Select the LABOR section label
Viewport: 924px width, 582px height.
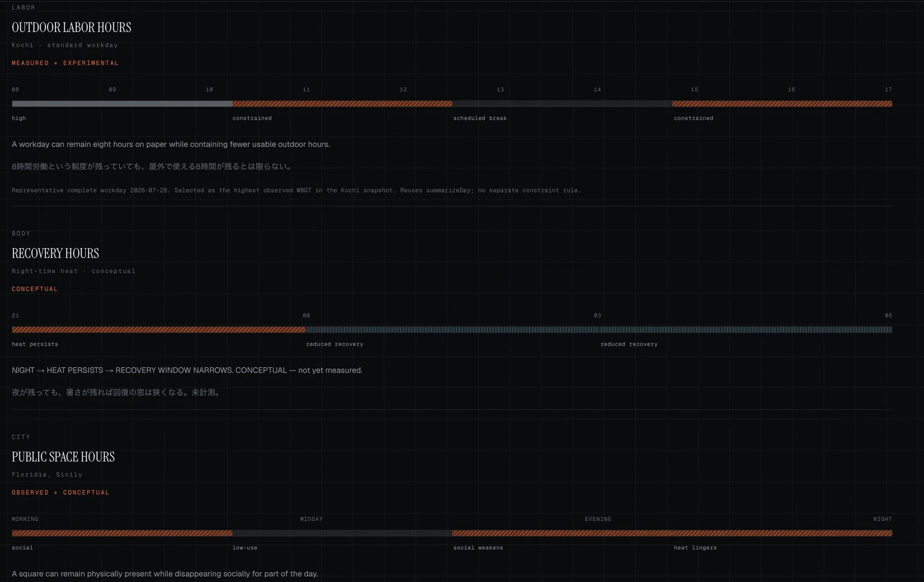(24, 8)
